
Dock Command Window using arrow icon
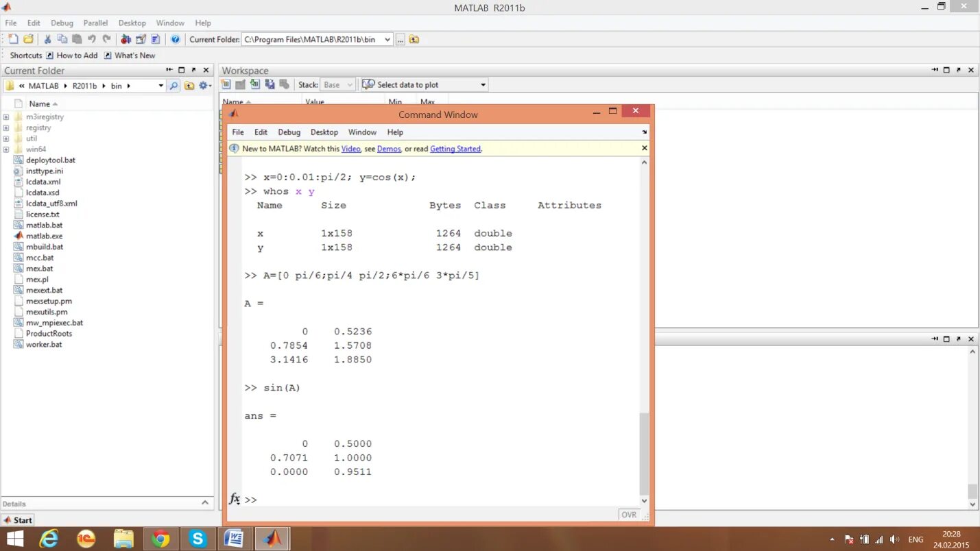point(644,132)
